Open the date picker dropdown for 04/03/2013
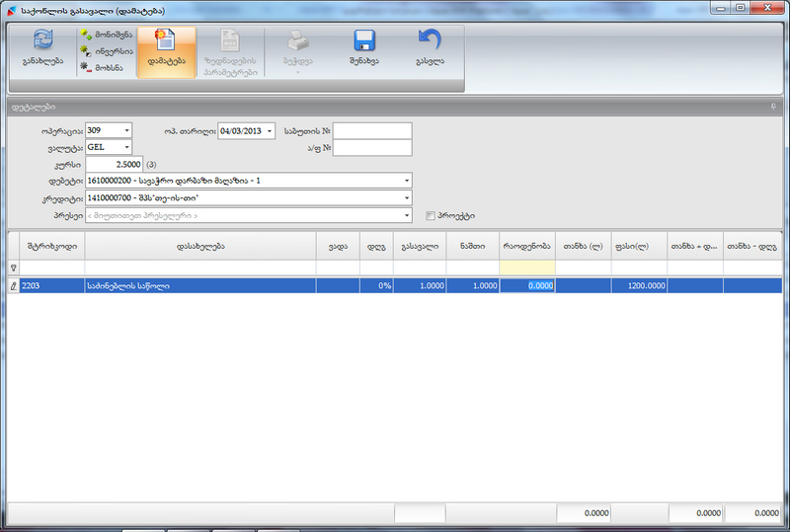 [x=269, y=131]
